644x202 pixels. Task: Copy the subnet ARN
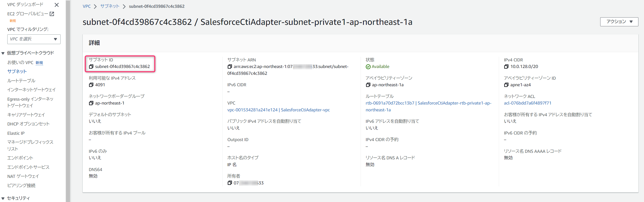(230, 67)
